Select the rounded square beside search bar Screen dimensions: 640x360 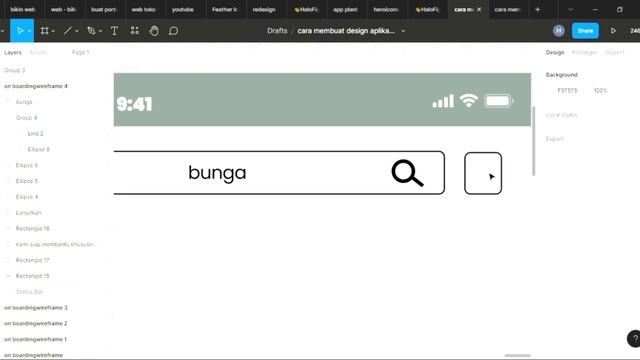click(x=483, y=173)
